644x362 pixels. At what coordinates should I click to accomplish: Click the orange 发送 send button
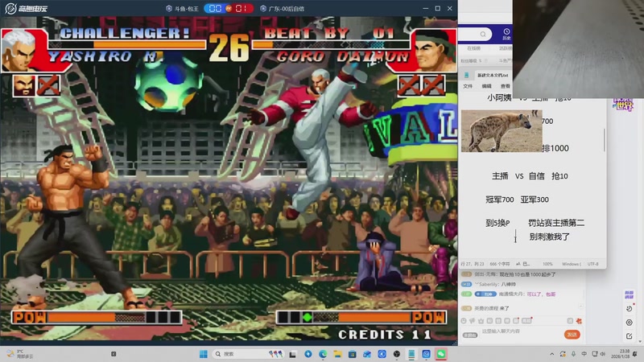click(x=572, y=335)
